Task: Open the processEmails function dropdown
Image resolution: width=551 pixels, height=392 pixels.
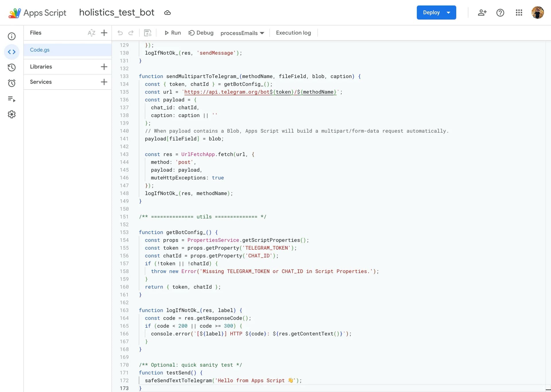Action: click(x=242, y=33)
